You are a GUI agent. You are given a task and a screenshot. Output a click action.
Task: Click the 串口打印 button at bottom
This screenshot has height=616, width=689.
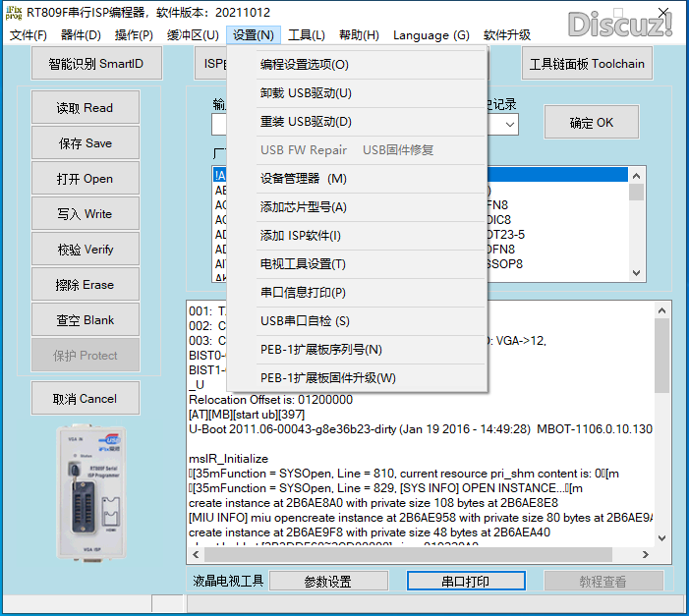465,582
